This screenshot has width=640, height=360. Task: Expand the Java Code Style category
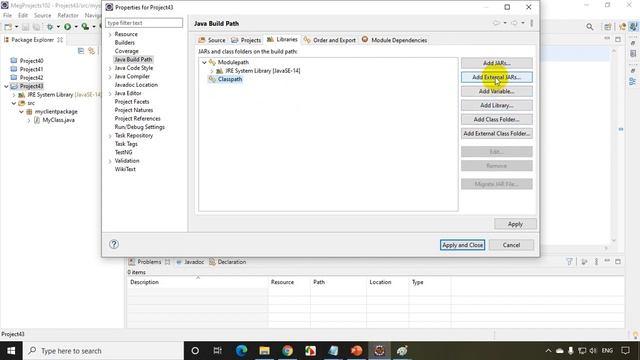(x=110, y=68)
